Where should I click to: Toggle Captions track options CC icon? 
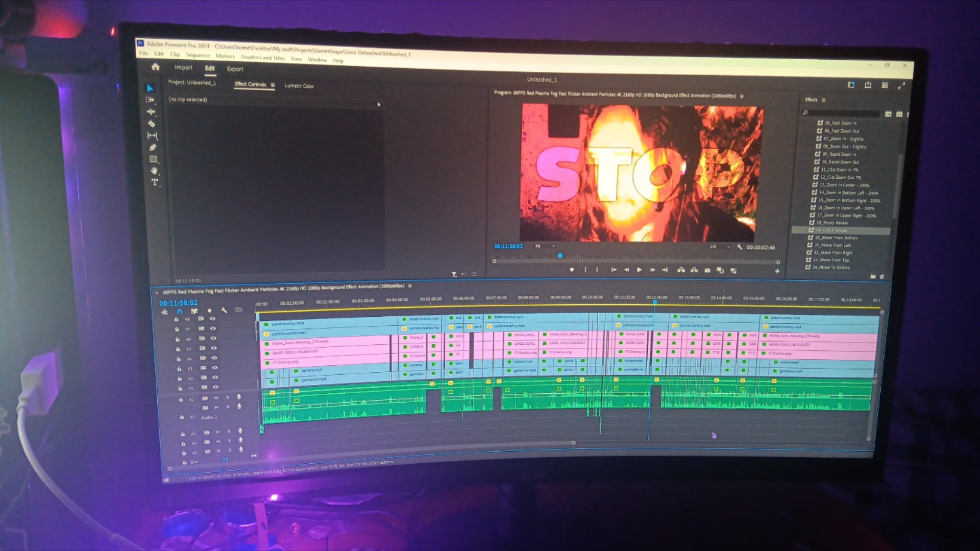(x=239, y=310)
